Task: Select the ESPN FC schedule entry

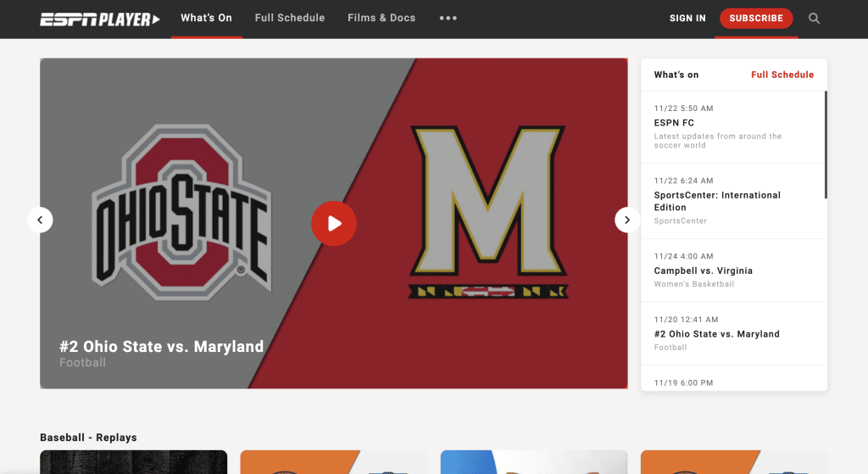Action: pyautogui.click(x=733, y=127)
